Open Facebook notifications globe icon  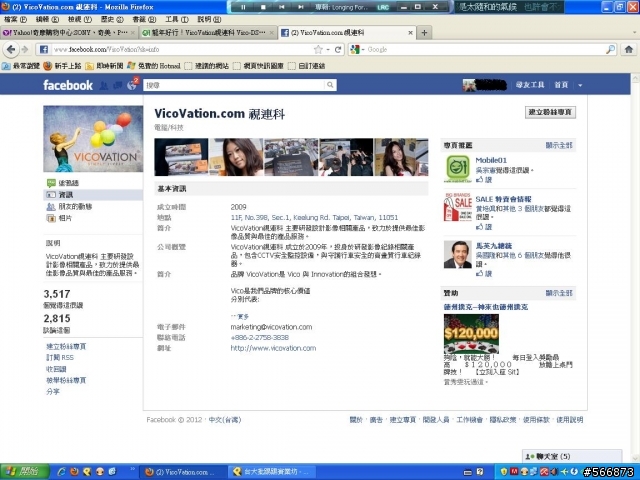131,85
